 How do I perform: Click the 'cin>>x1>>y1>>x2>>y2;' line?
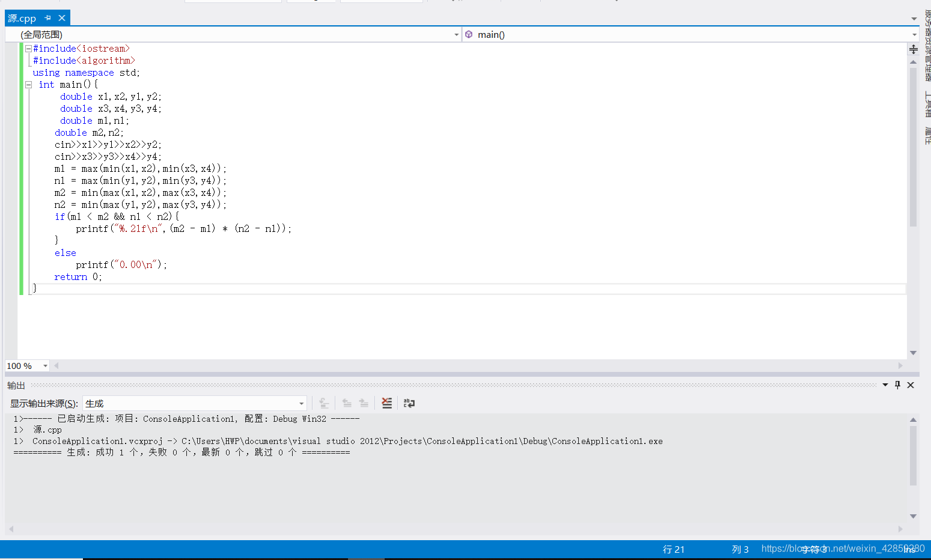coord(108,145)
